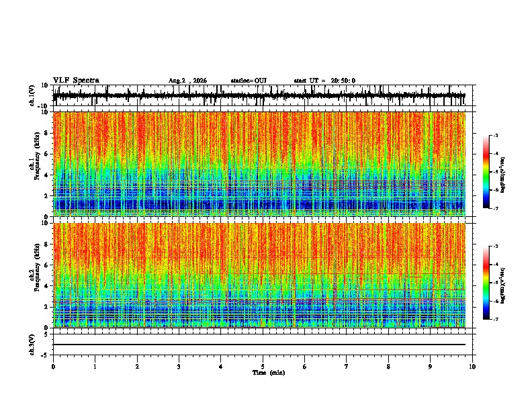Click the '6' kHz tick on ch.1 frequency axis
This screenshot has width=532, height=411.
(x=47, y=154)
